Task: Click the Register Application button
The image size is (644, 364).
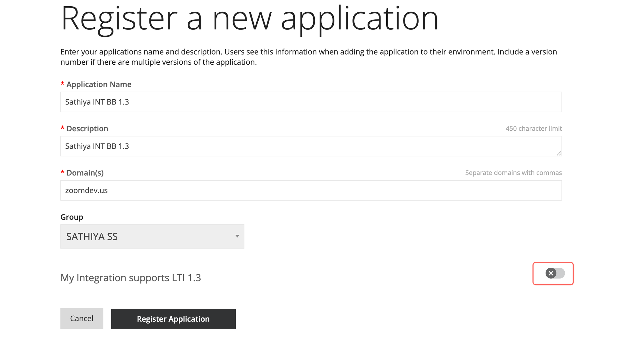Action: pos(173,319)
